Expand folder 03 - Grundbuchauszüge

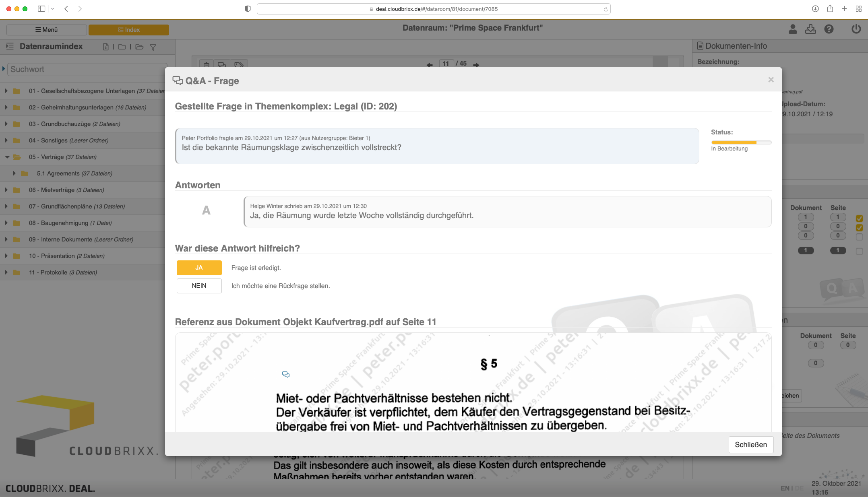(6, 124)
